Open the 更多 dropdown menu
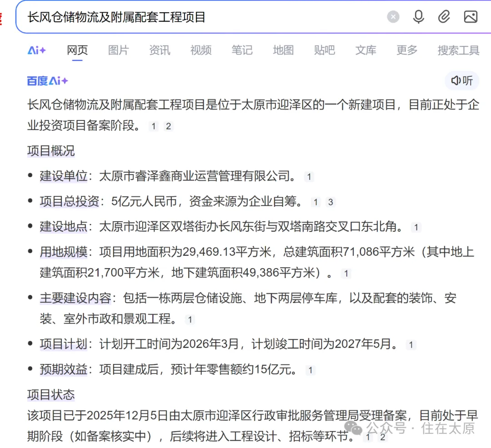The width and height of the screenshot is (491, 448). [x=406, y=50]
